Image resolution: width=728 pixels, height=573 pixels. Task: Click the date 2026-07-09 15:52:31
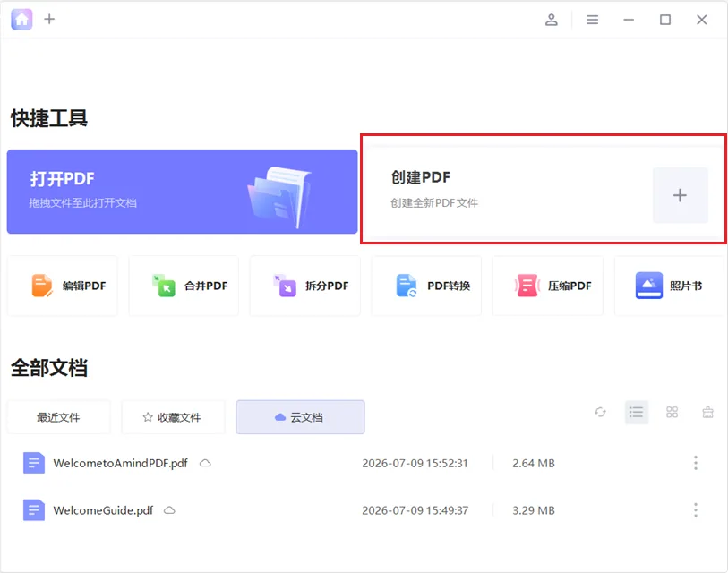click(x=415, y=464)
